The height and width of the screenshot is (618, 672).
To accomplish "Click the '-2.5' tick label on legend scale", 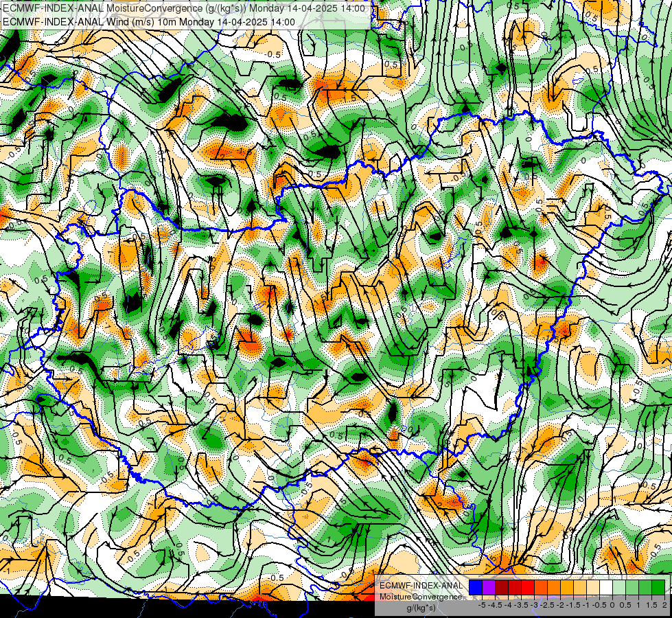I will [547, 605].
